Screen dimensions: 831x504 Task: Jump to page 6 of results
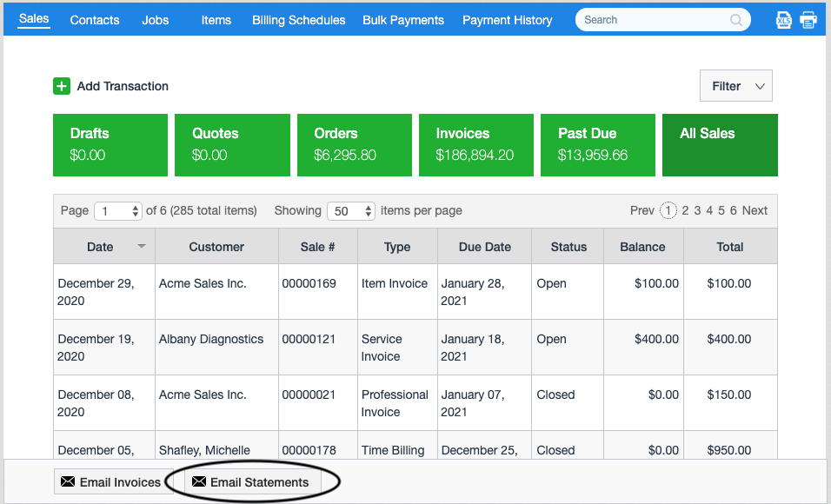[x=734, y=210]
